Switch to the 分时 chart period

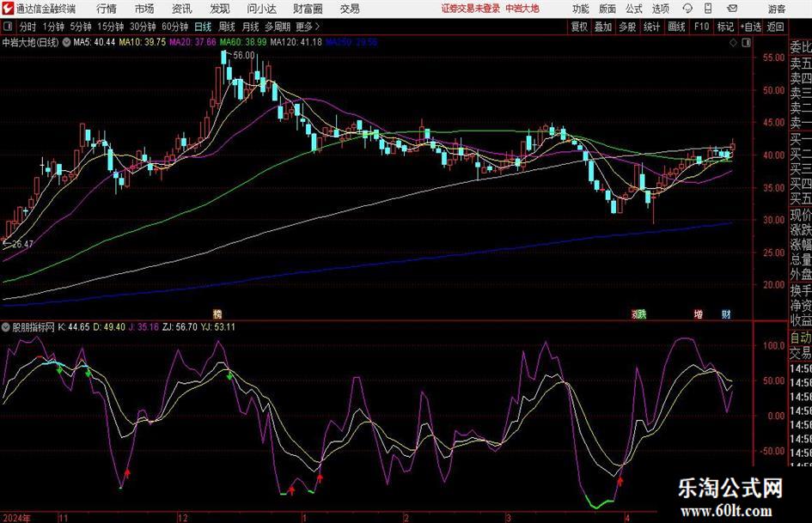tap(28, 27)
